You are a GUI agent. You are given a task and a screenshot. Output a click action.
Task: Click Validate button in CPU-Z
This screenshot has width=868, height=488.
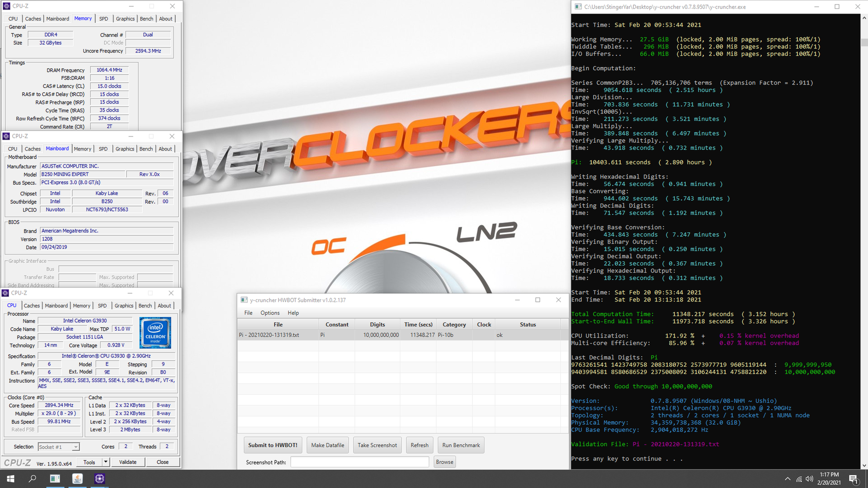click(127, 462)
